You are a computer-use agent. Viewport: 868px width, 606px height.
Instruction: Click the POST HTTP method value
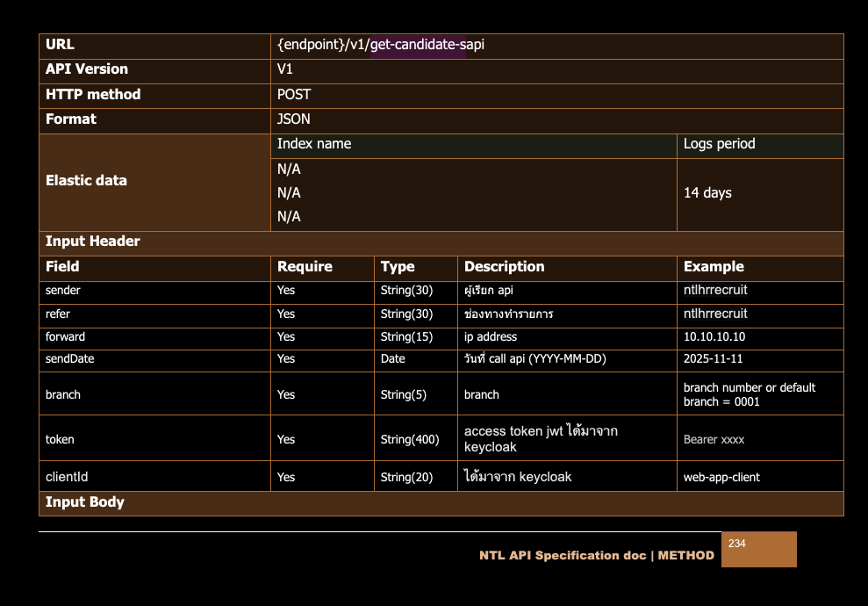tap(294, 94)
